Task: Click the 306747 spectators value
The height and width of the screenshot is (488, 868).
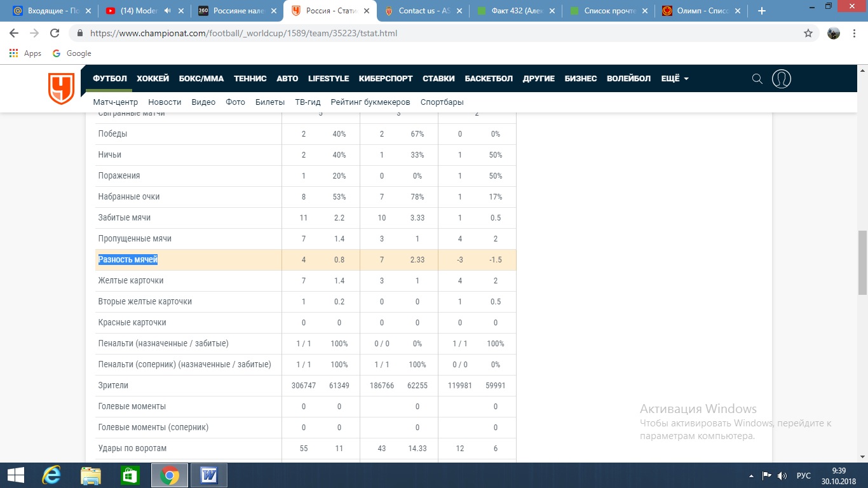Action: (304, 386)
